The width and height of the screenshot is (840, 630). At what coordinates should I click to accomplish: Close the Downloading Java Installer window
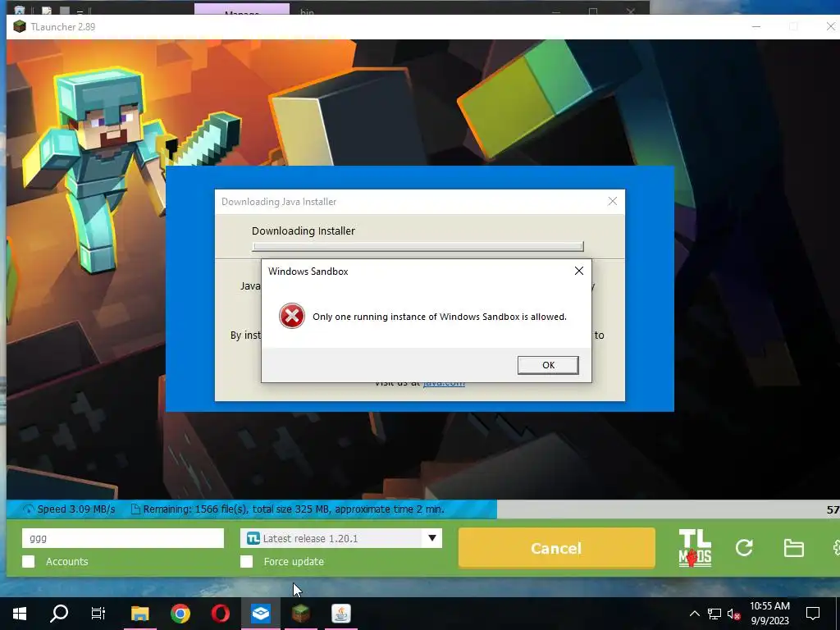point(612,202)
